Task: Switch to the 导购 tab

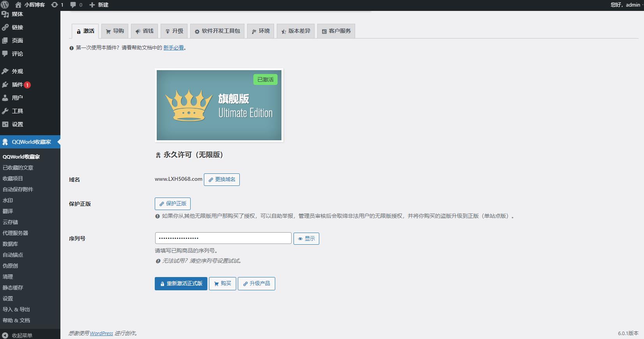Action: pos(115,31)
